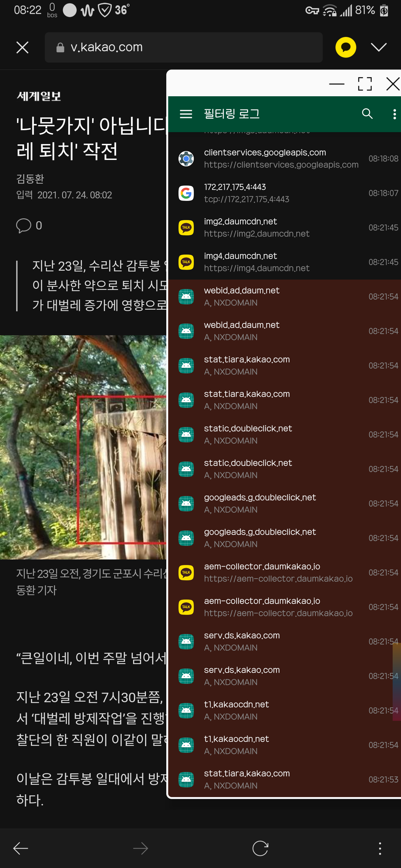Close the floating filtering log window
401x868 pixels.
coord(393,83)
